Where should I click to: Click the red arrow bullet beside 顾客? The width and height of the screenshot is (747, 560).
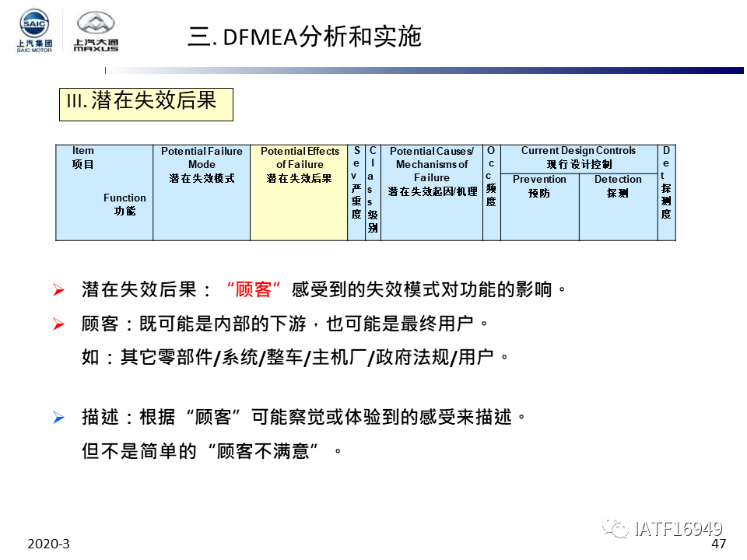(x=58, y=324)
